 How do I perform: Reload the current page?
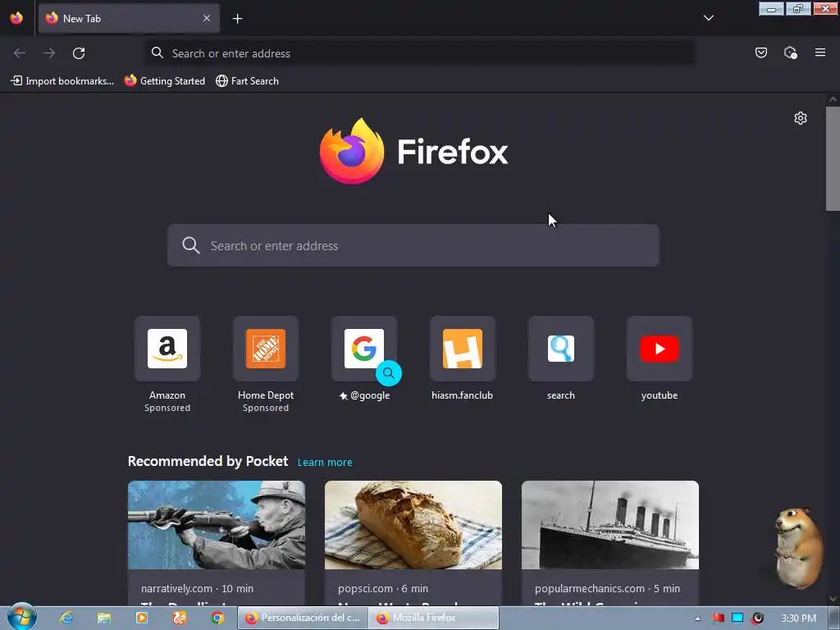click(x=79, y=53)
